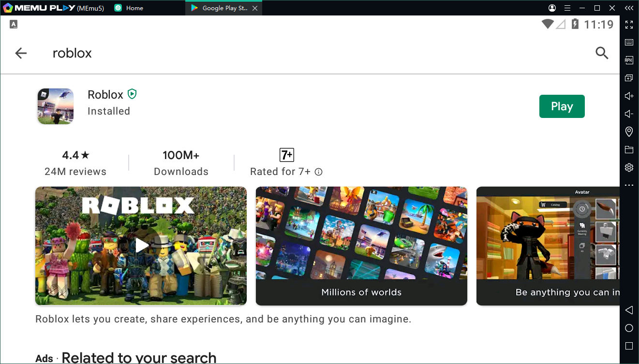Image resolution: width=639 pixels, height=364 pixels.
Task: Open MEmu fullscreen toggle icon in sidebar
Action: (x=629, y=25)
